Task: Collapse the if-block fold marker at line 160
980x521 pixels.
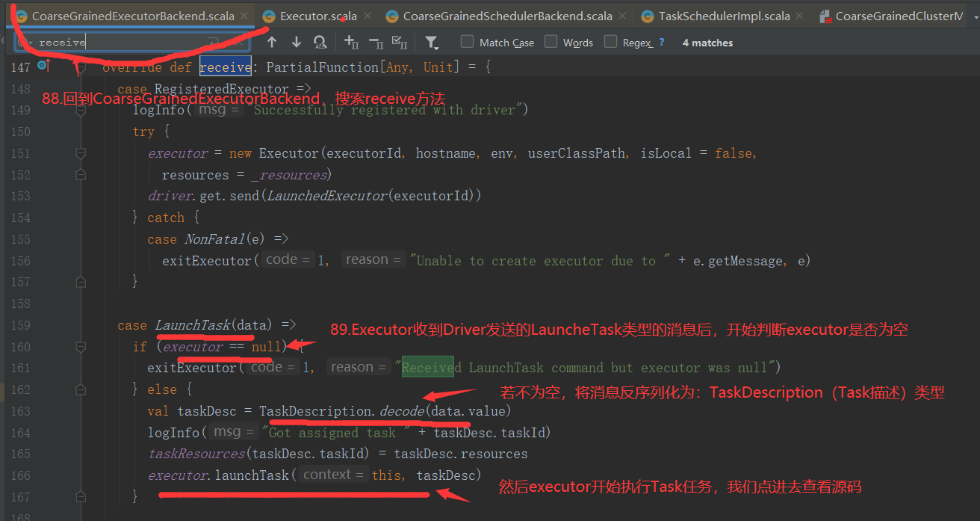Action: click(x=80, y=347)
